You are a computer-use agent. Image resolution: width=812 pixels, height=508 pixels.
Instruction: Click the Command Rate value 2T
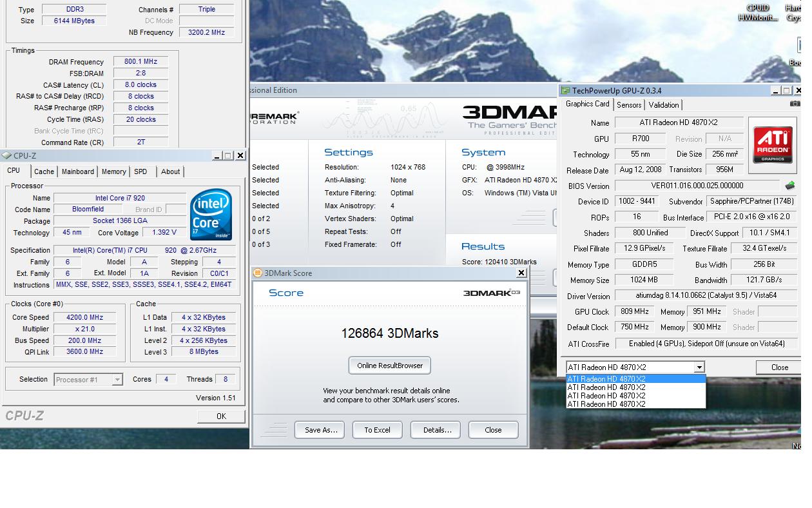[x=140, y=143]
